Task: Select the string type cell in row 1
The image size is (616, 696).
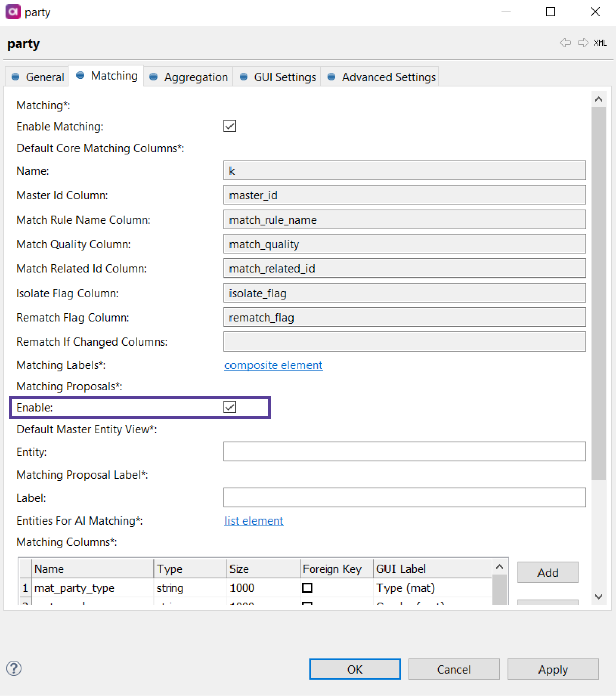Action: pyautogui.click(x=190, y=588)
